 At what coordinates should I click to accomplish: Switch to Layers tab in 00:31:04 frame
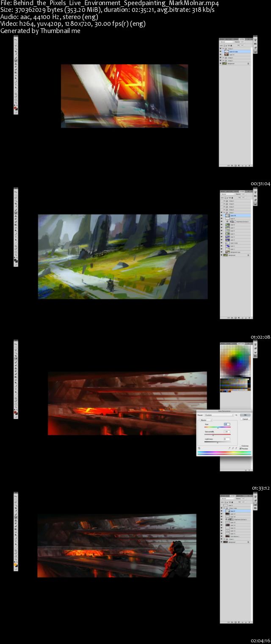[x=242, y=39]
